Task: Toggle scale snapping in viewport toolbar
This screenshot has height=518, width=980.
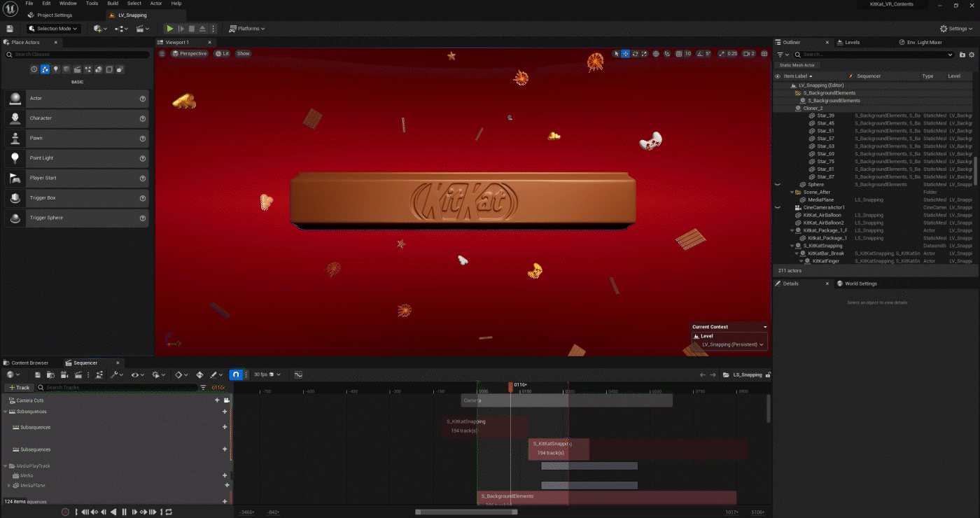Action: [722, 54]
